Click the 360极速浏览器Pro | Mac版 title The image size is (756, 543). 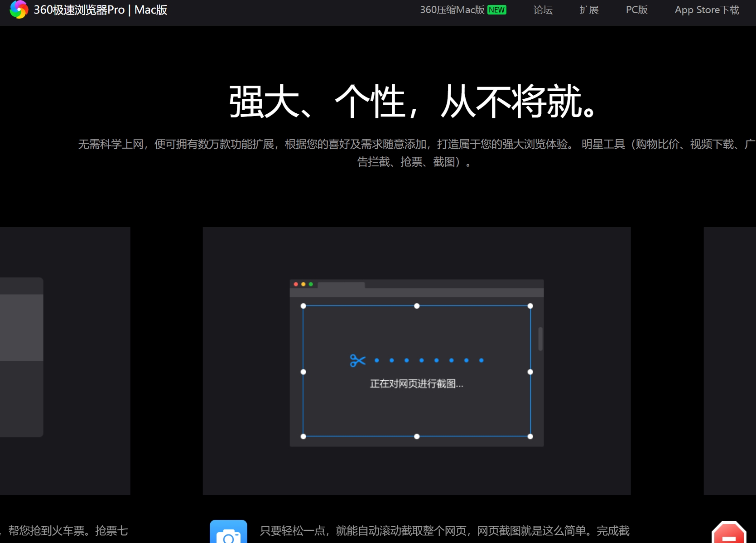coord(101,10)
